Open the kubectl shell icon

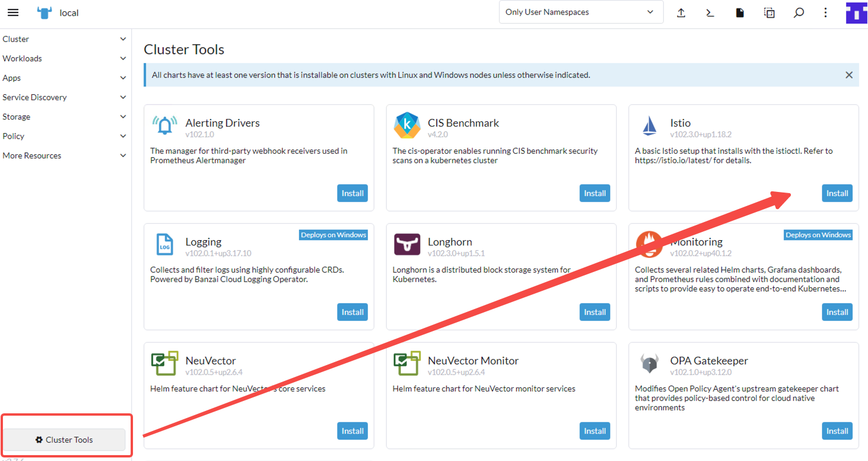[x=710, y=12]
